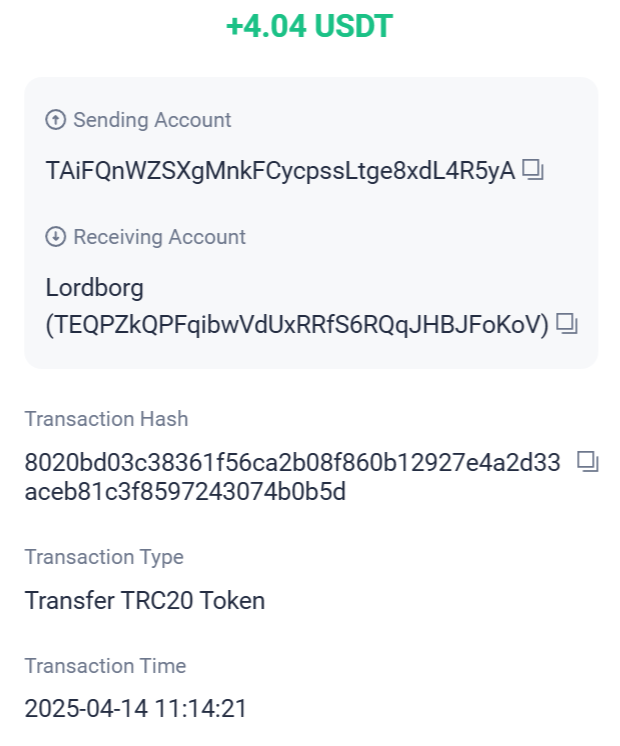The image size is (620, 746).
Task: Click the Transaction Time label
Action: tap(105, 666)
